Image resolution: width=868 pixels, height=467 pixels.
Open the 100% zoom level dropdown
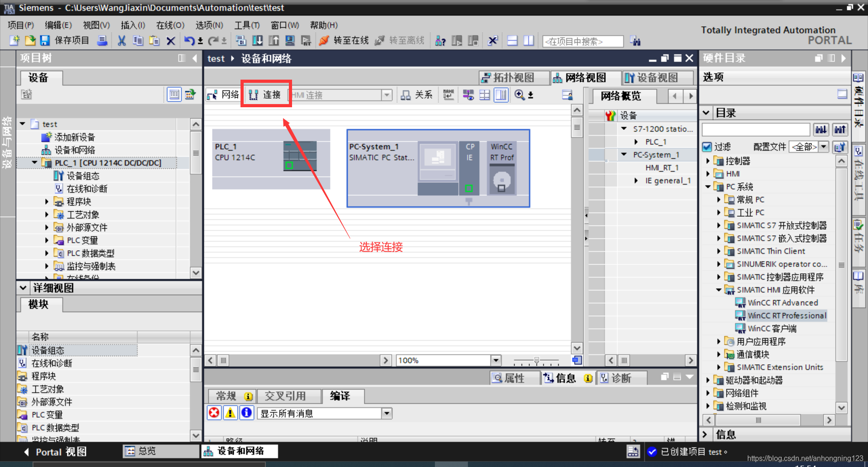tap(496, 360)
